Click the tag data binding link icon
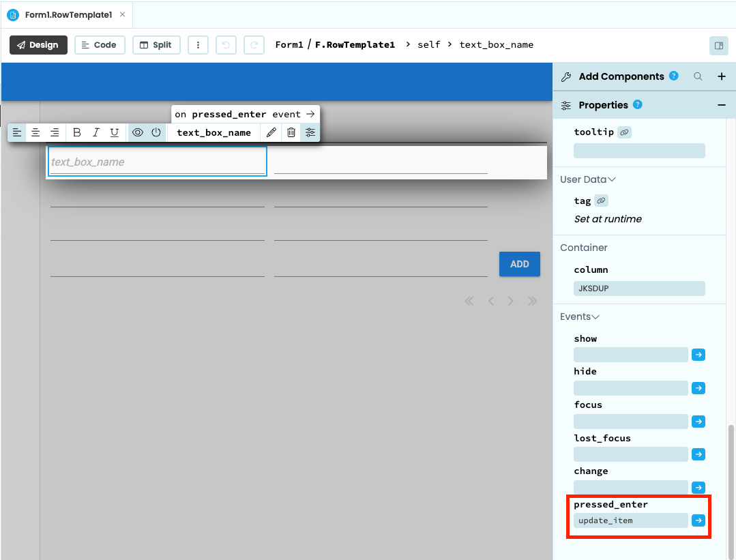This screenshot has height=560, width=736. [x=602, y=201]
